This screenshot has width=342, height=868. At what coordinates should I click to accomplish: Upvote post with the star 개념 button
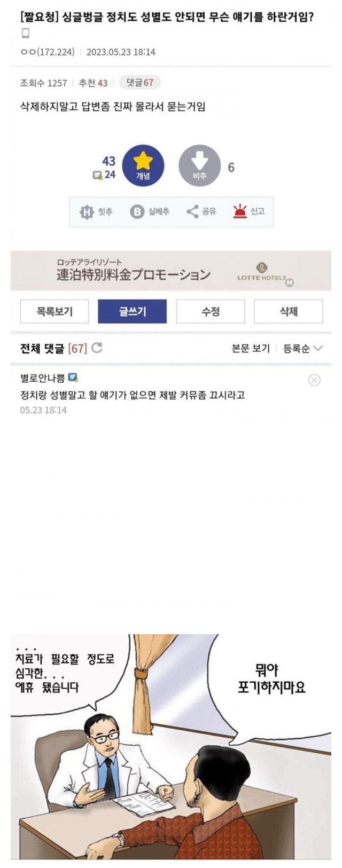[x=143, y=165]
